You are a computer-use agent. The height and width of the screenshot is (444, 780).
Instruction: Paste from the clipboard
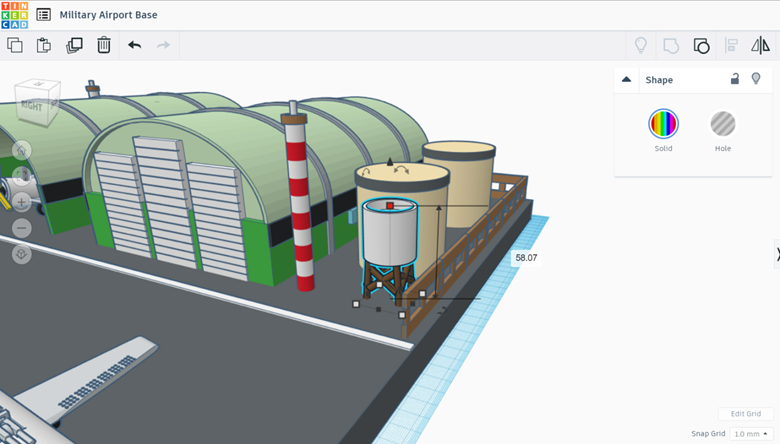(x=44, y=45)
